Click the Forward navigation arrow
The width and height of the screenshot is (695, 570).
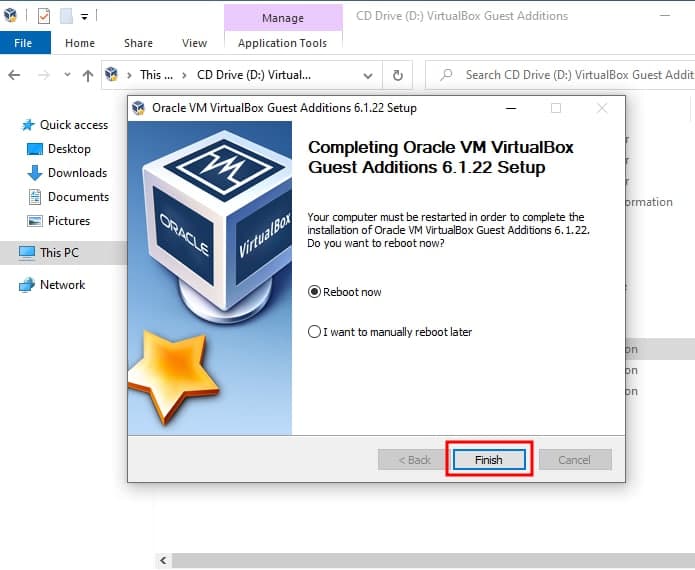(43, 75)
